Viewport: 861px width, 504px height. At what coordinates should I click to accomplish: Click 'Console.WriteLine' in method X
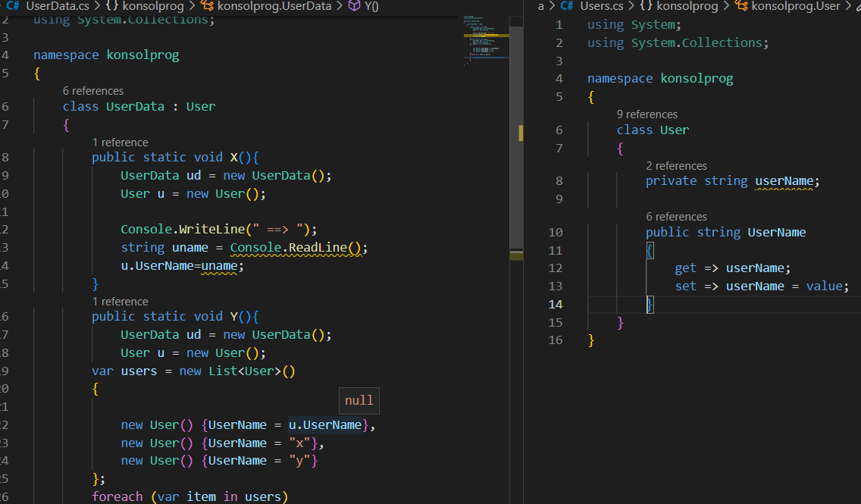183,229
